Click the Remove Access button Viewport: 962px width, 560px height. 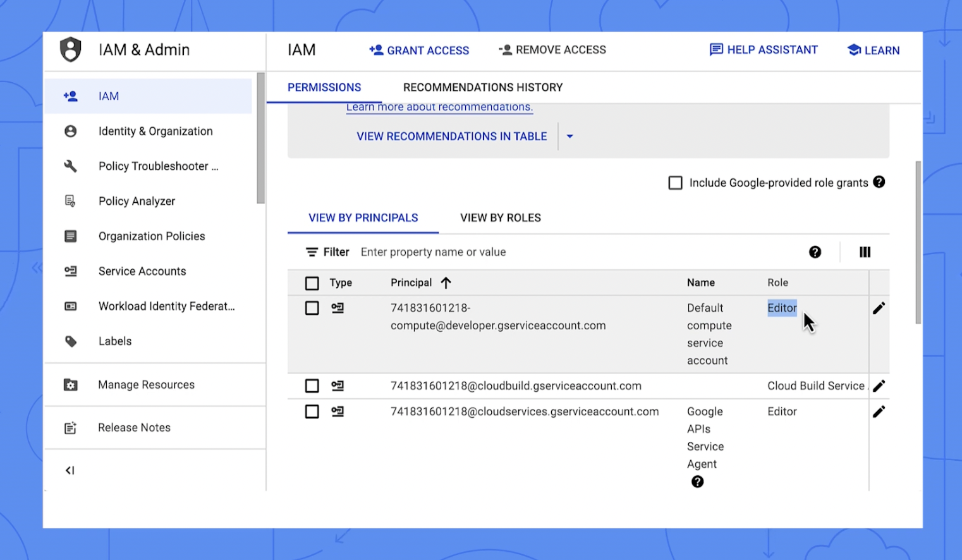[552, 50]
